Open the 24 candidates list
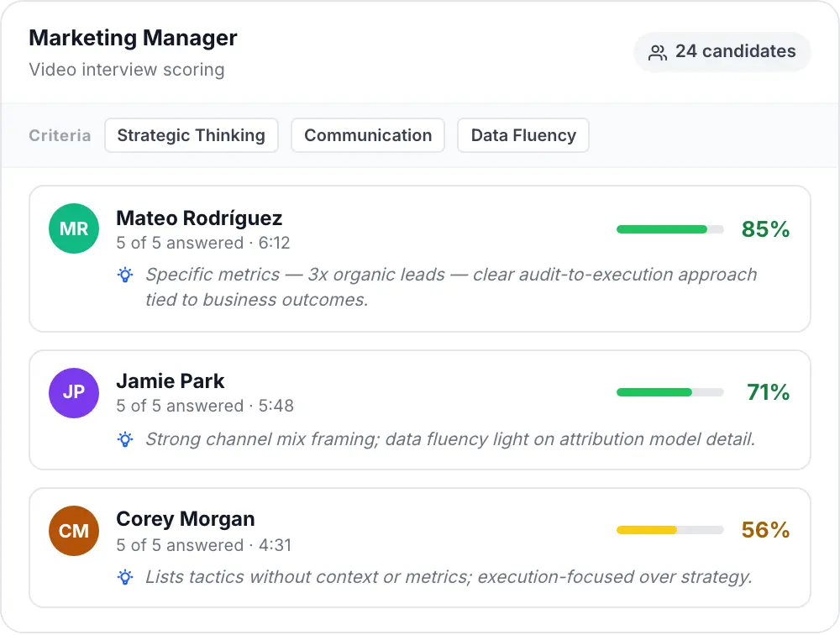Screen dimensions: 840x635 (722, 51)
